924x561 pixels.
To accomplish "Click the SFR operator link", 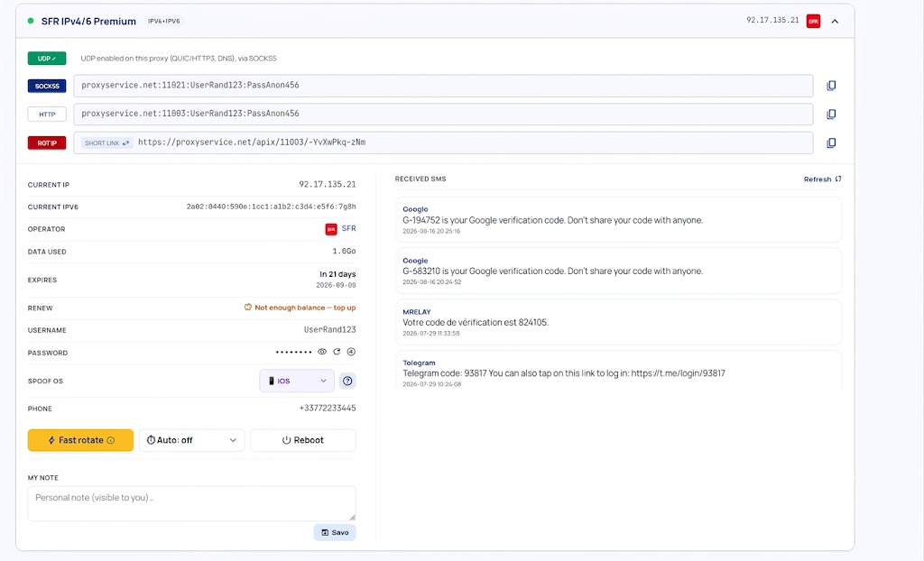I will tap(349, 229).
